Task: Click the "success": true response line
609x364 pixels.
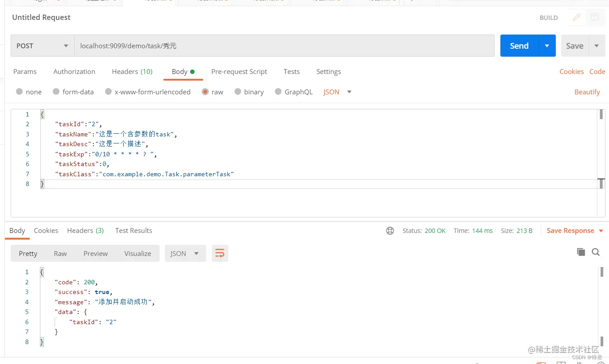Action: (x=83, y=292)
